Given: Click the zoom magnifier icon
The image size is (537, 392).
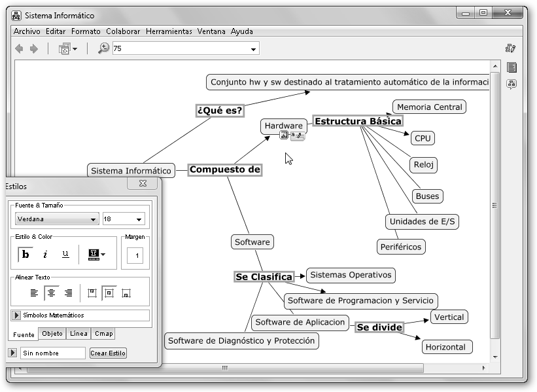Looking at the screenshot, I should 103,48.
